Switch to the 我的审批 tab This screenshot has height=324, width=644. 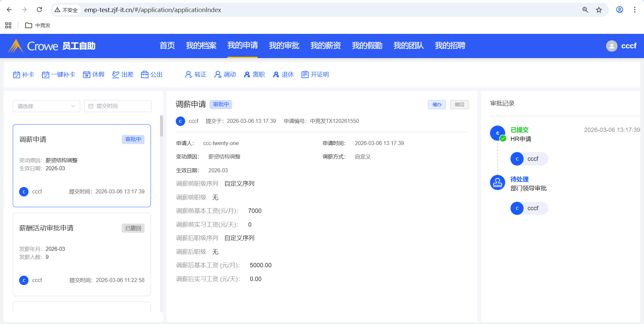284,46
